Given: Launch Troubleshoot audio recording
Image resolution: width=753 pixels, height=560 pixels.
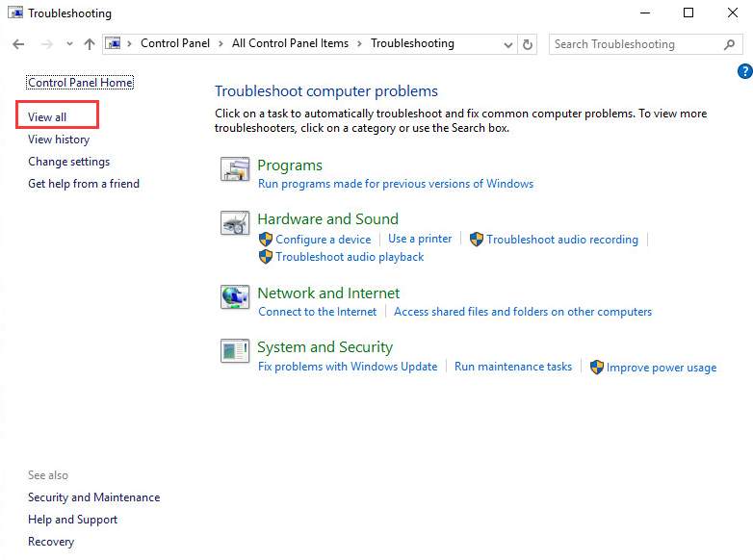Looking at the screenshot, I should click(562, 239).
